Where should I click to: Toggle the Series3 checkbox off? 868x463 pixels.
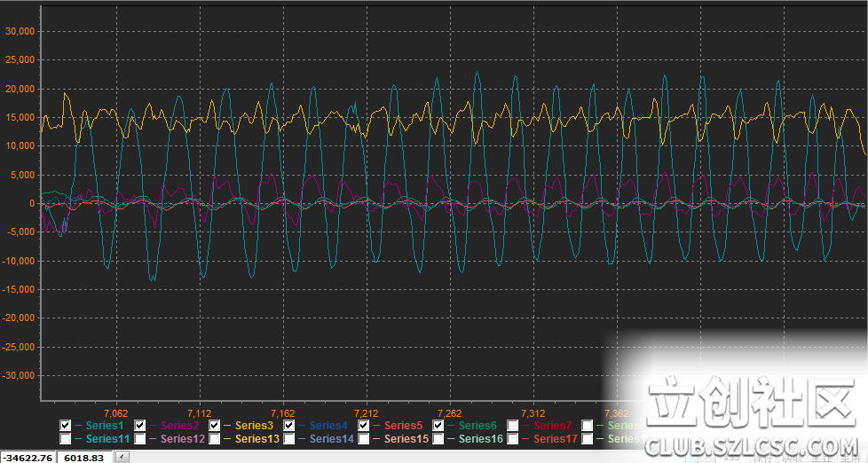tap(214, 426)
